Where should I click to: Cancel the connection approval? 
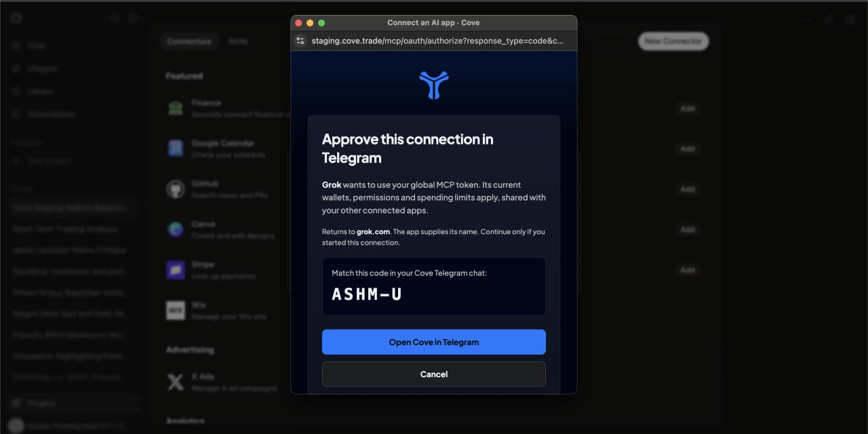(x=434, y=374)
